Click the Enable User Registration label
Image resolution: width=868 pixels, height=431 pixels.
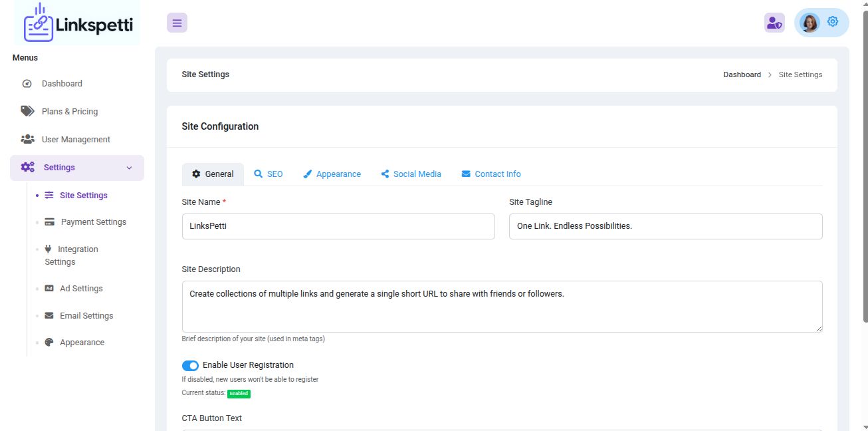248,365
